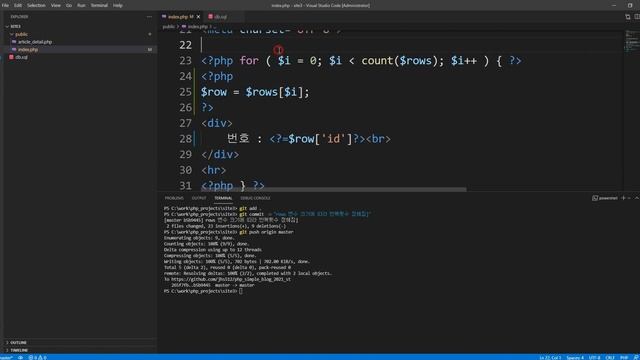Click the public breadcrumb segment
This screenshot has width=640, height=360.
(168, 27)
